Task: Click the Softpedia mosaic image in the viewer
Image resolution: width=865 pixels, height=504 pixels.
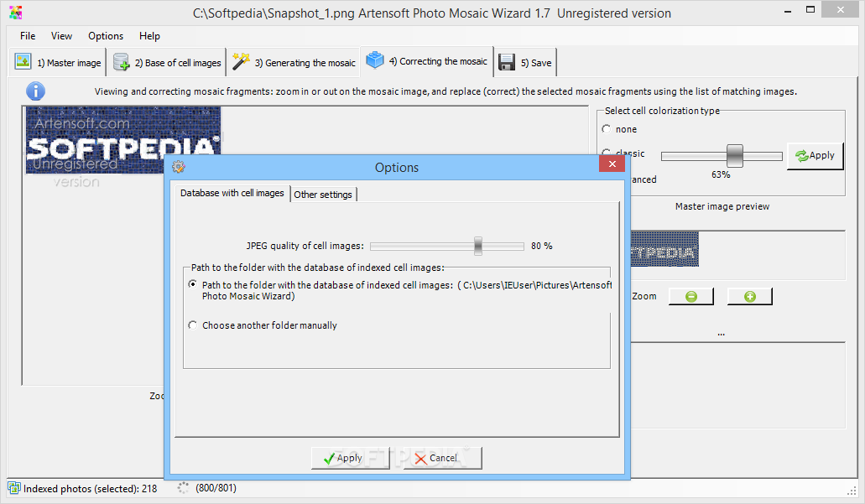Action: [123, 141]
